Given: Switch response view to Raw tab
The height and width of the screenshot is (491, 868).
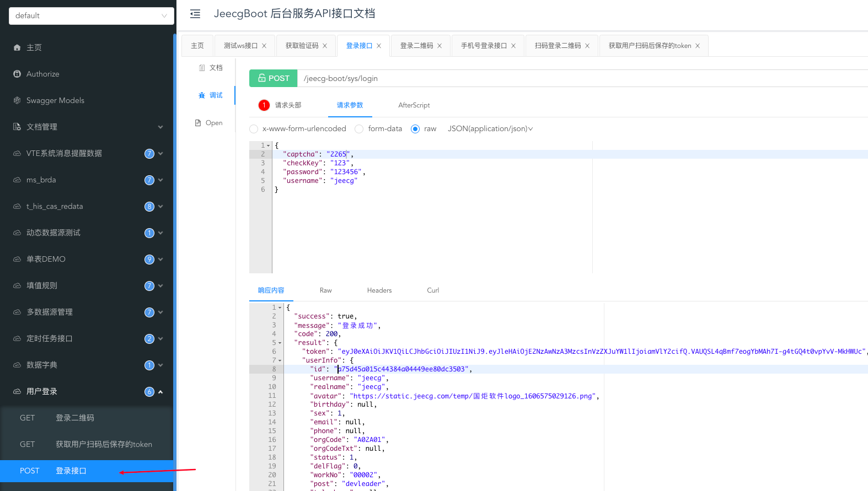Looking at the screenshot, I should tap(326, 290).
